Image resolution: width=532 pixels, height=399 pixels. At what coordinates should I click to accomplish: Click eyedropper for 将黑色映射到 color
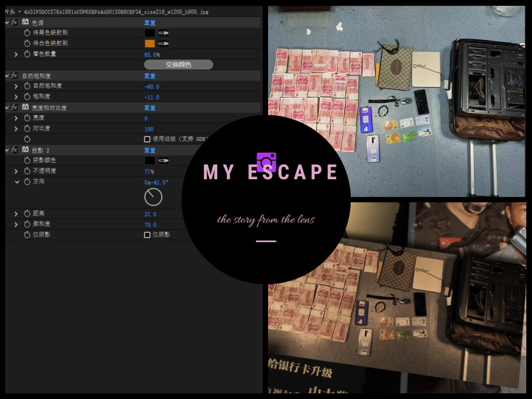pyautogui.click(x=164, y=33)
